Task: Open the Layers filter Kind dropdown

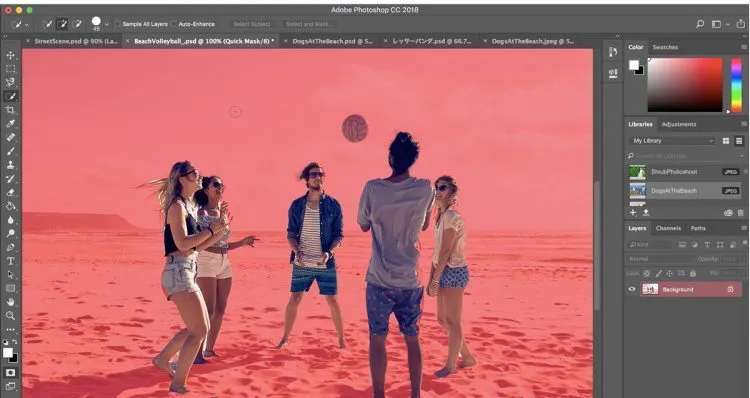Action: pyautogui.click(x=651, y=244)
